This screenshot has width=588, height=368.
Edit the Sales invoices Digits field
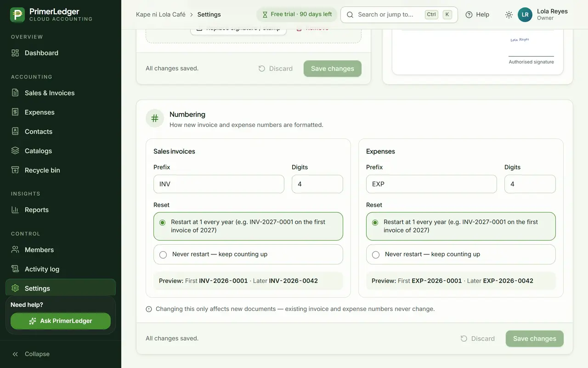point(317,184)
